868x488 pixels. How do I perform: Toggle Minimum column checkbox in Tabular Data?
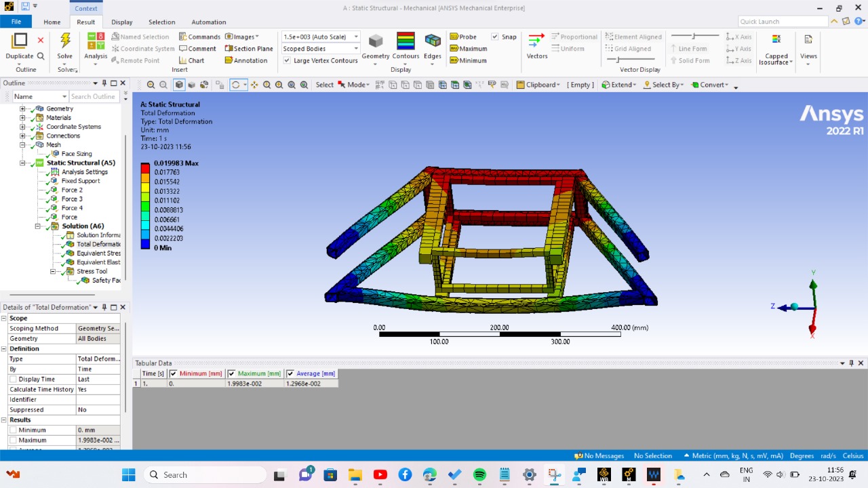point(174,373)
